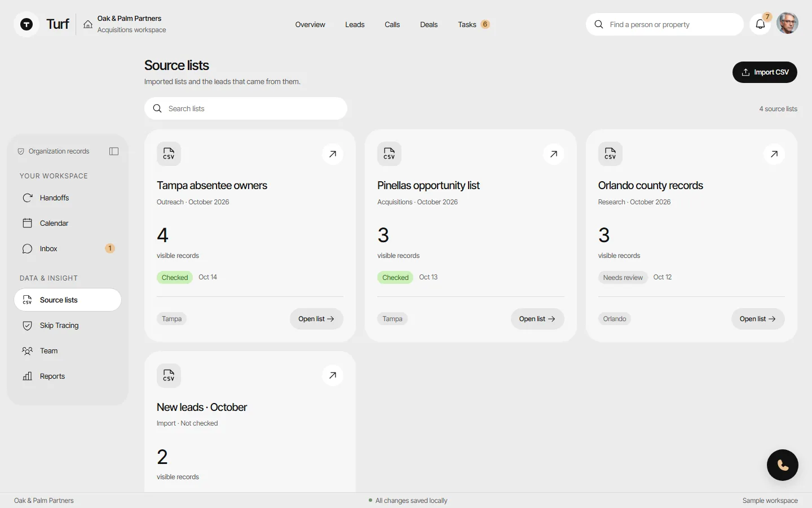Open New leads October via arrow icon

[x=333, y=375]
